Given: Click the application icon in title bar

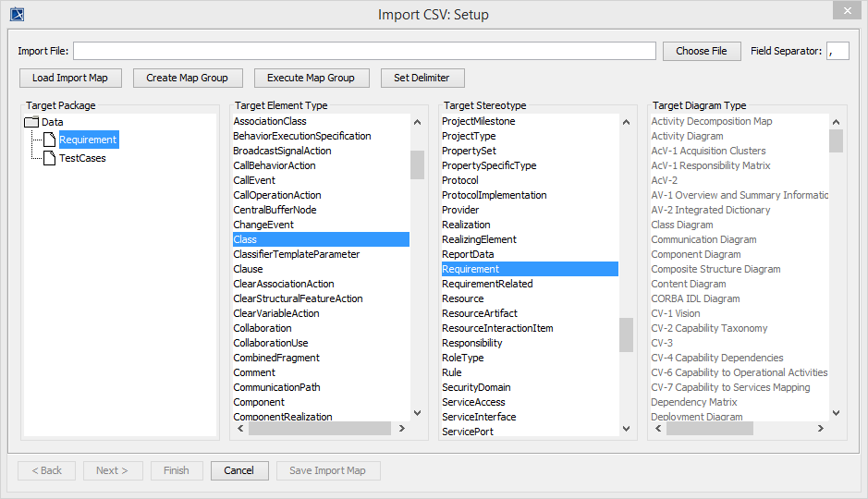Looking at the screenshot, I should [16, 14].
